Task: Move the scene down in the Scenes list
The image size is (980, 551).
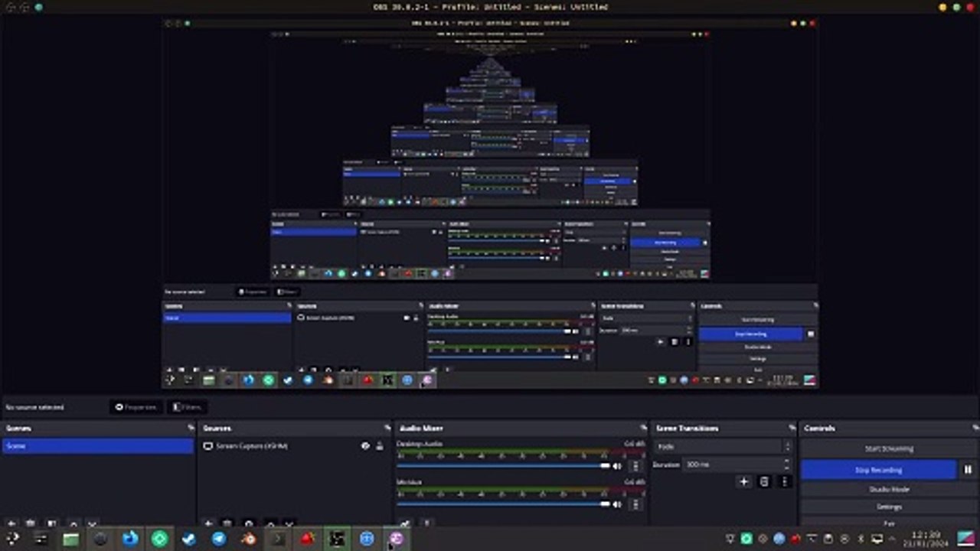Action: tap(93, 523)
